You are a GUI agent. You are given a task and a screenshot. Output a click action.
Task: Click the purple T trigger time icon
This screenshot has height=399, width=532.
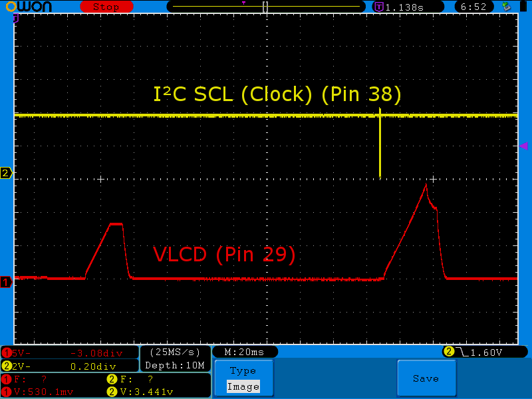coord(378,7)
